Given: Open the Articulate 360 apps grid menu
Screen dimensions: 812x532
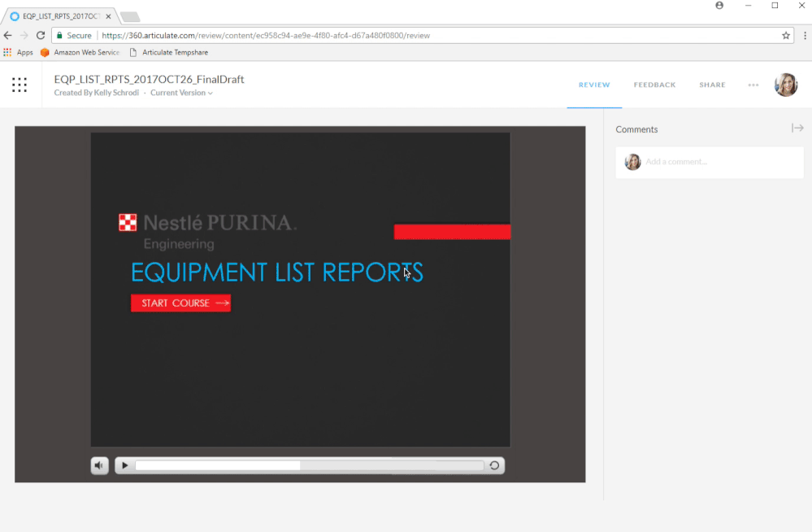Looking at the screenshot, I should click(20, 85).
